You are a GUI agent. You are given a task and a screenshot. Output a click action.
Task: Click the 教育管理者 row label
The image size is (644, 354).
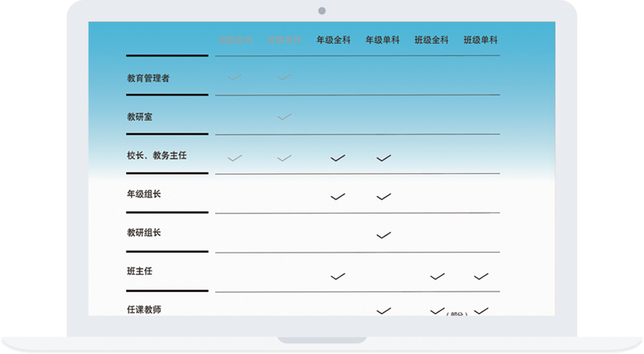pos(148,78)
